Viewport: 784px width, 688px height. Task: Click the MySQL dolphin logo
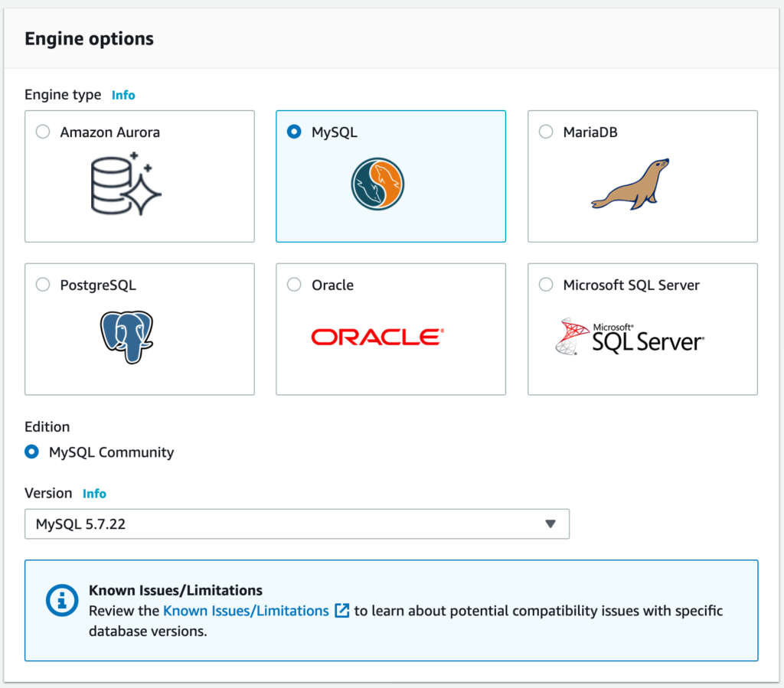tap(377, 184)
